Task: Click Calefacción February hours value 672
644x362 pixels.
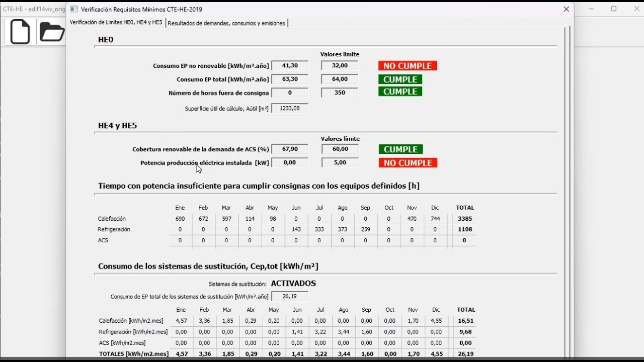Action: tap(203, 219)
